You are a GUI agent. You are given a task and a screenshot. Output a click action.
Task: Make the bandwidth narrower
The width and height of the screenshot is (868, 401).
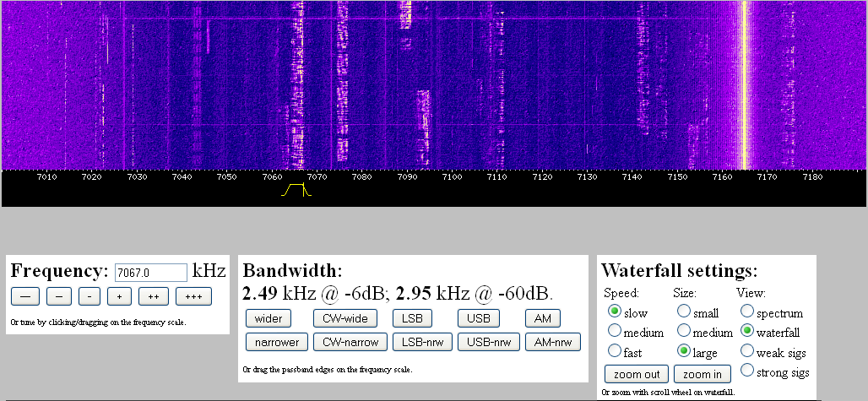[x=277, y=343]
